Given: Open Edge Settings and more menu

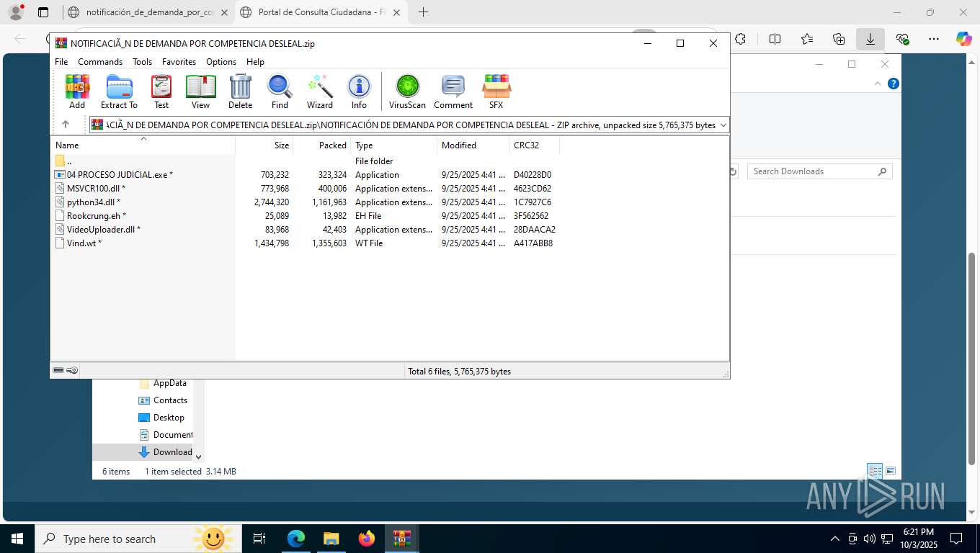Looking at the screenshot, I should click(x=933, y=39).
